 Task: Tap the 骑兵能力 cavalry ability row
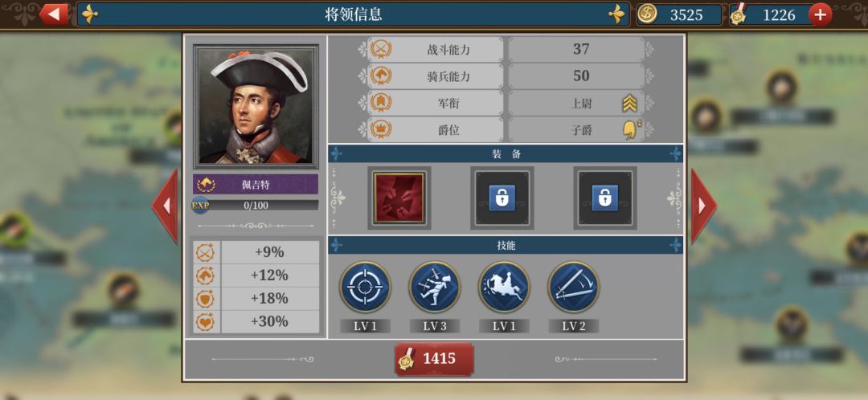click(506, 76)
